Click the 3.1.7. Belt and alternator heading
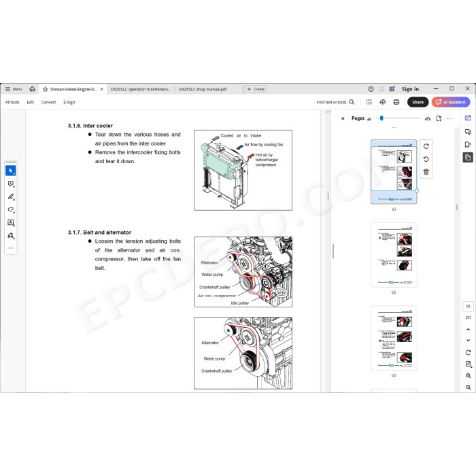 pyautogui.click(x=99, y=233)
